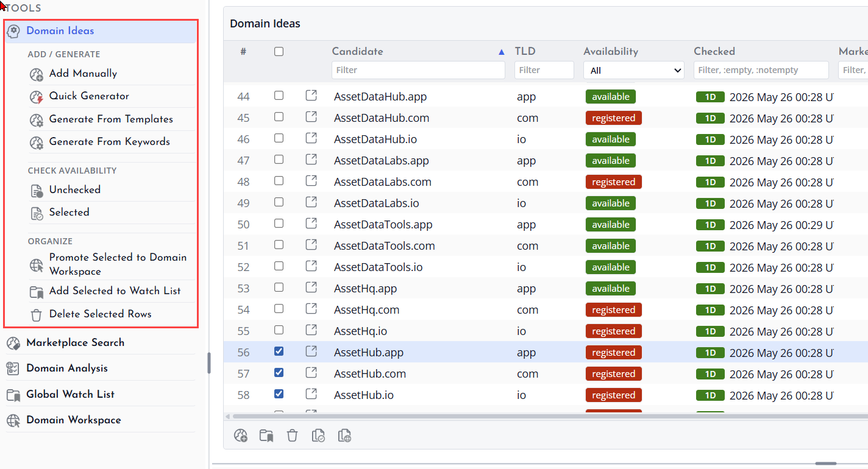Click the globe-plus icon in bottom toolbar
The height and width of the screenshot is (469, 868).
(x=241, y=435)
